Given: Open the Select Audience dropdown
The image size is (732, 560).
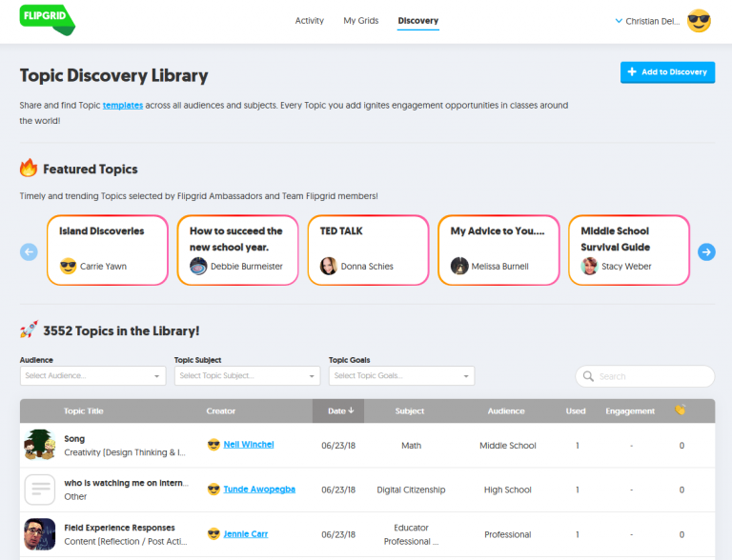Looking at the screenshot, I should 92,376.
